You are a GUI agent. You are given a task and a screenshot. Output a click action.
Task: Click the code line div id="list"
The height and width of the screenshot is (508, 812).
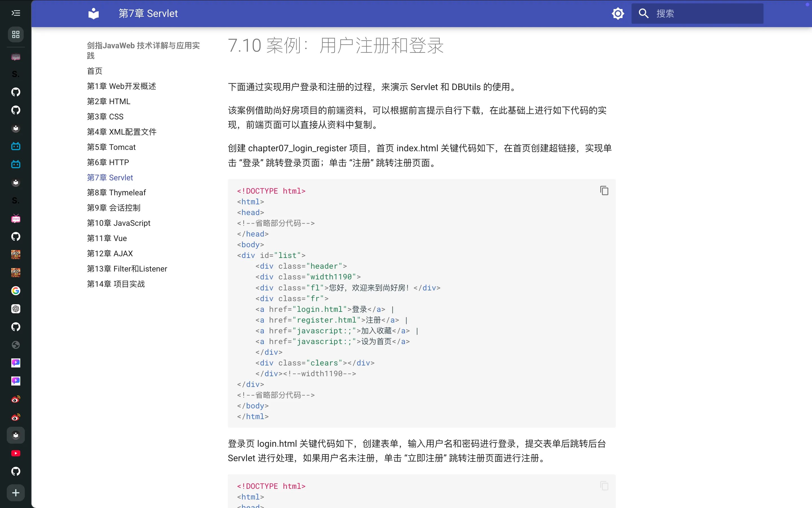tap(271, 255)
